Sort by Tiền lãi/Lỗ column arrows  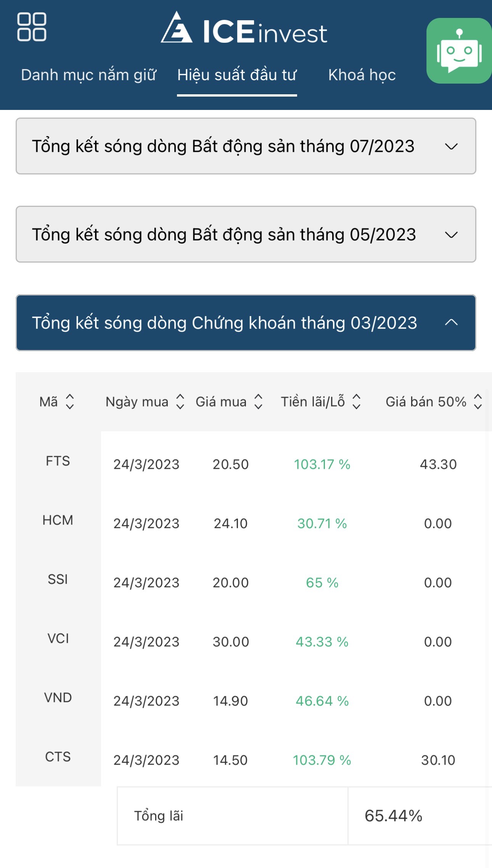(356, 402)
